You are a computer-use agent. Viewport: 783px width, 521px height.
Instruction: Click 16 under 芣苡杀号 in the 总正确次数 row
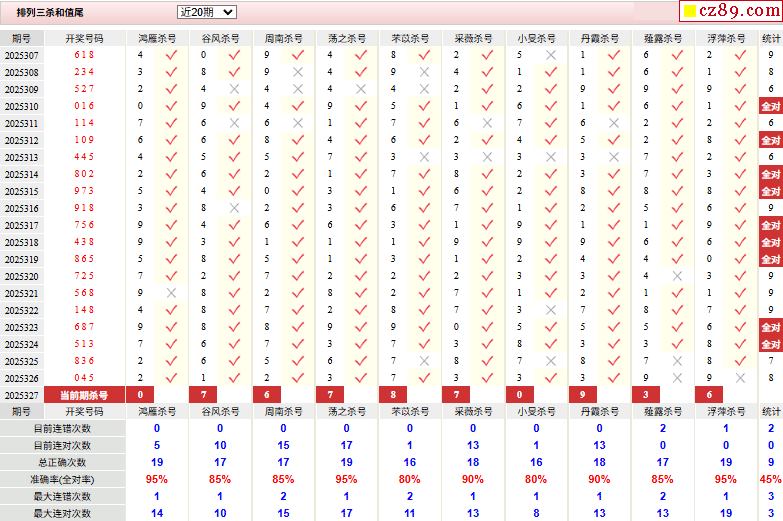409,462
